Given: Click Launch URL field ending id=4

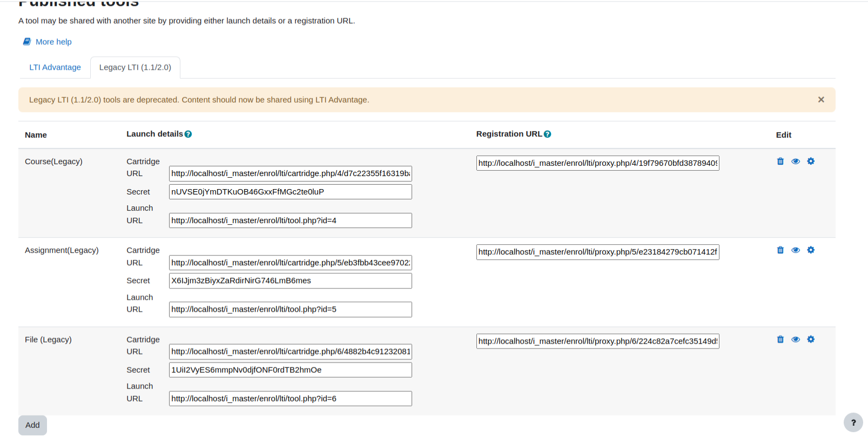Looking at the screenshot, I should (x=291, y=220).
